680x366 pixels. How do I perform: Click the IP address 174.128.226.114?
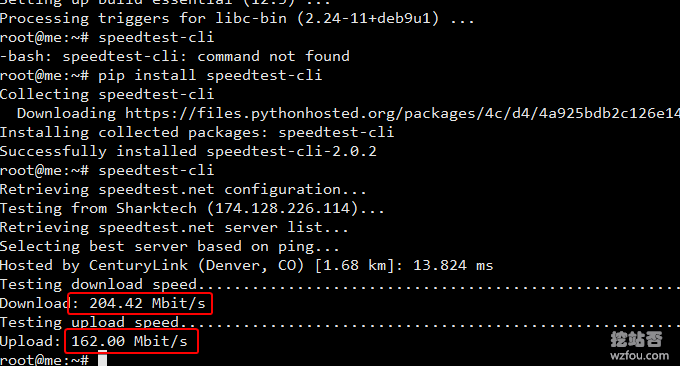282,208
